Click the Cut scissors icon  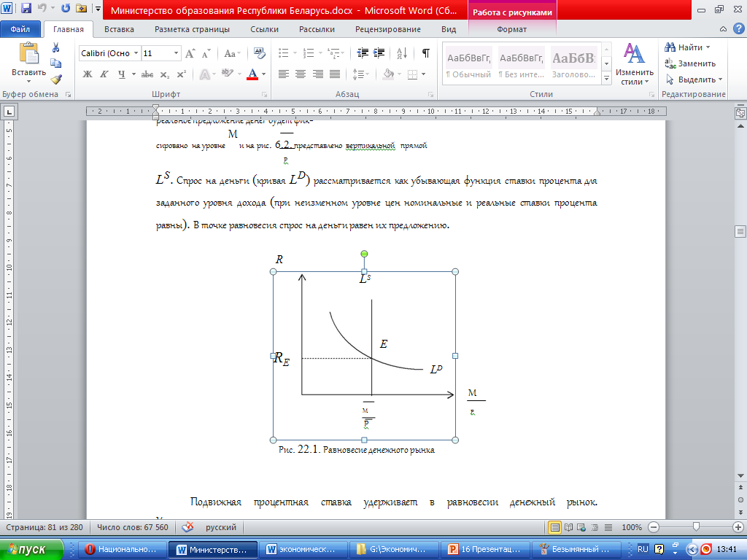[x=55, y=47]
